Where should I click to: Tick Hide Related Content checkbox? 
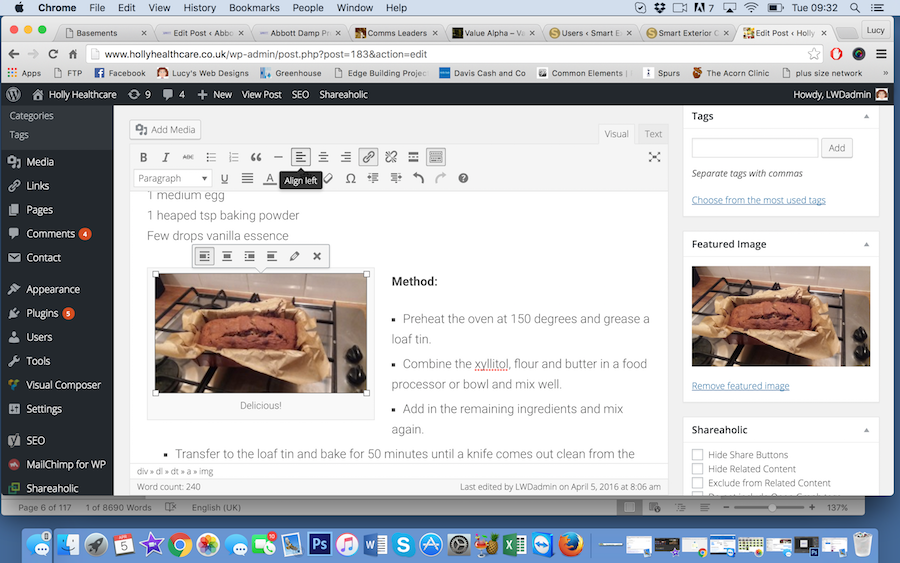click(697, 469)
